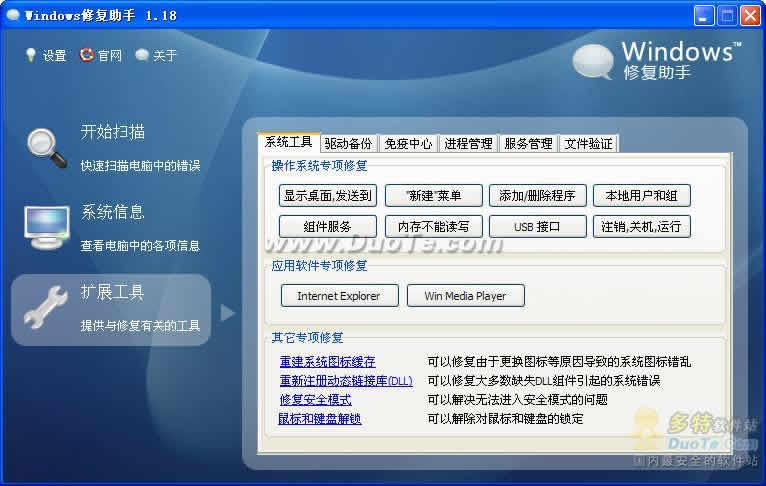Open 关于 about menu

165,56
